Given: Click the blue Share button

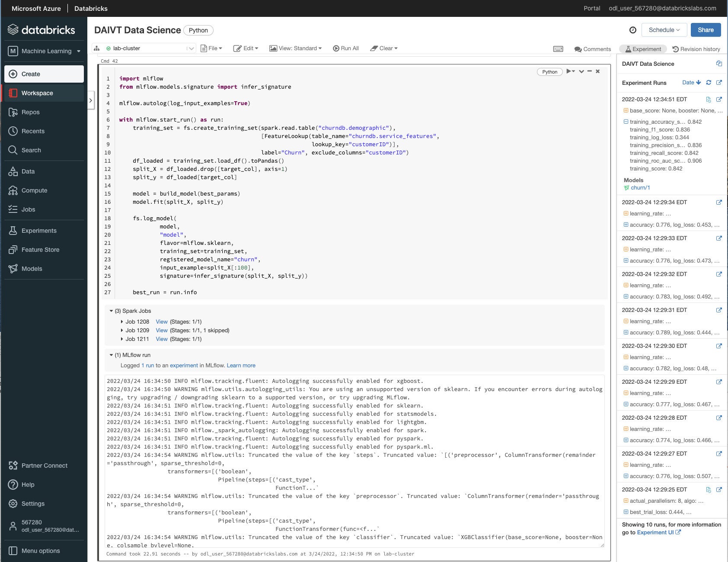Looking at the screenshot, I should click(706, 30).
